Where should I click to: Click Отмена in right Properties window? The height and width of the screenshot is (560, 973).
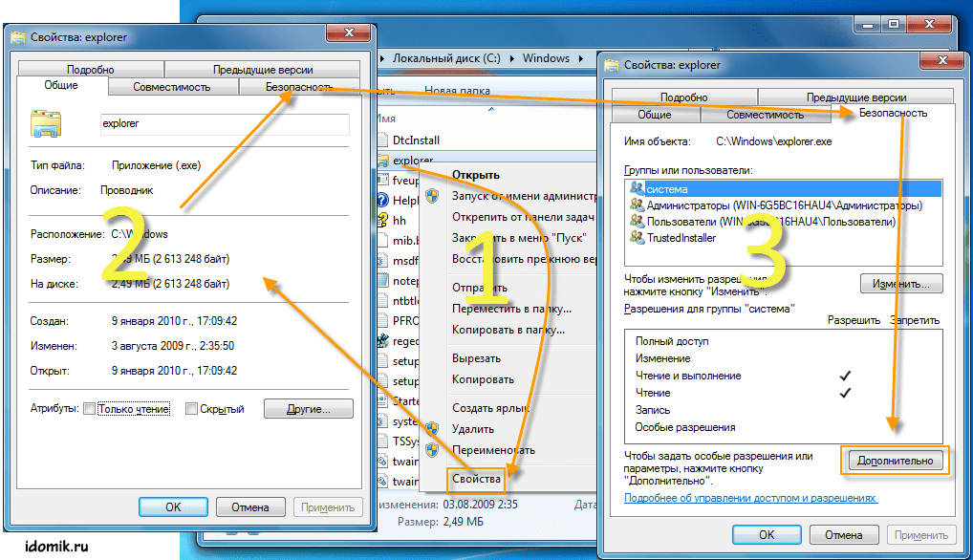tap(843, 534)
